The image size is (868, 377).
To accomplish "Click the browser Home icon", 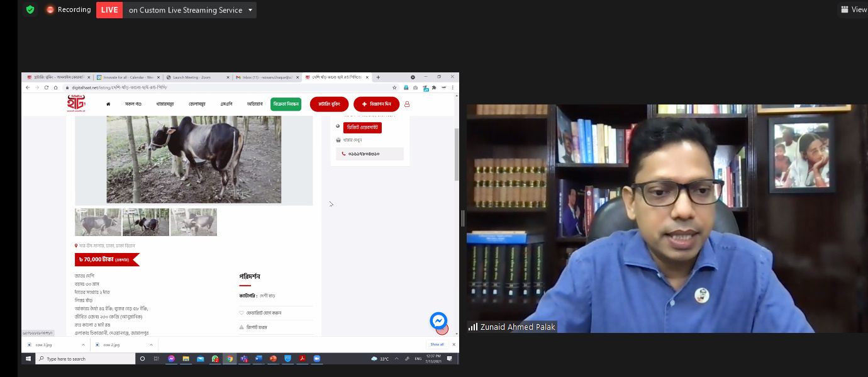I will [x=55, y=87].
